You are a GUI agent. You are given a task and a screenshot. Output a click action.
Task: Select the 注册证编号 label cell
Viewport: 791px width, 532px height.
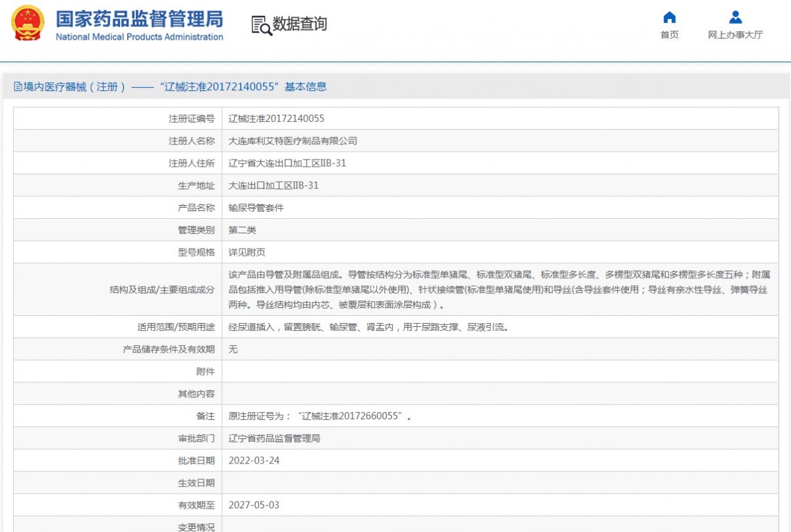192,119
